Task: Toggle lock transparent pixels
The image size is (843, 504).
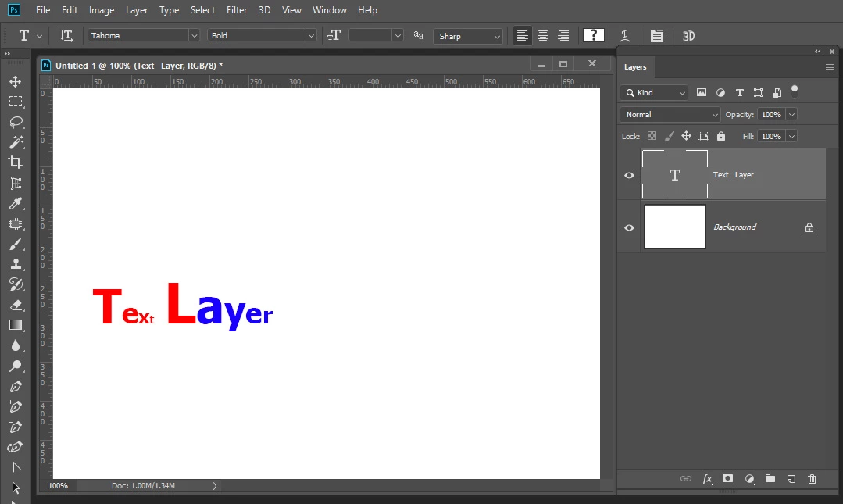Action: [652, 136]
